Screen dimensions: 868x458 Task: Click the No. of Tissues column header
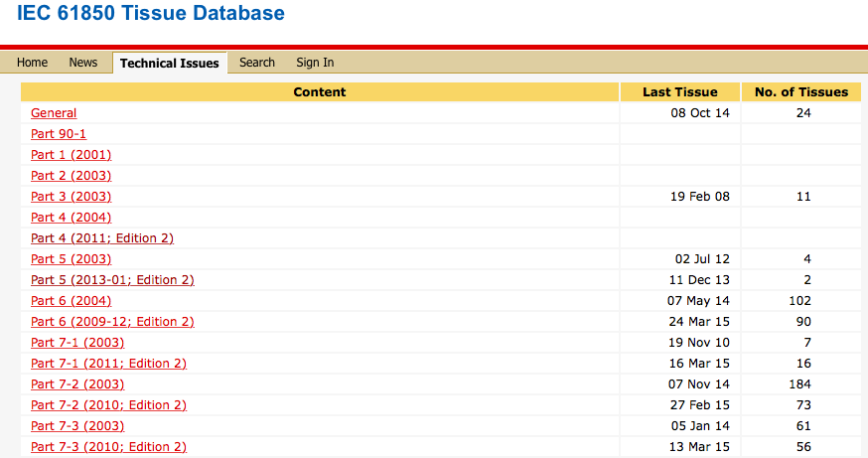tap(801, 92)
